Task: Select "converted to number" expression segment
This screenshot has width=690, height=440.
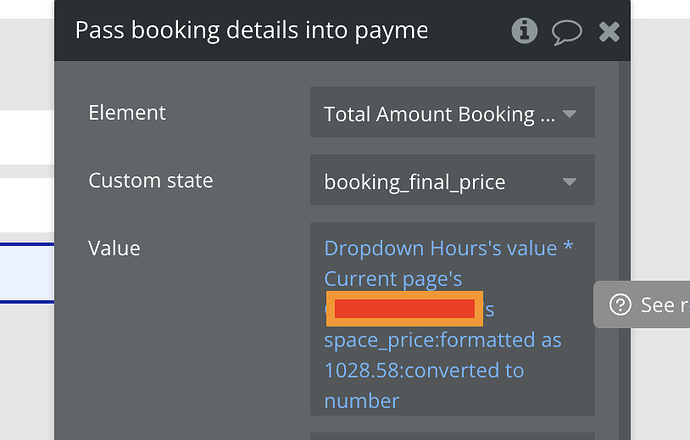Action: click(424, 385)
